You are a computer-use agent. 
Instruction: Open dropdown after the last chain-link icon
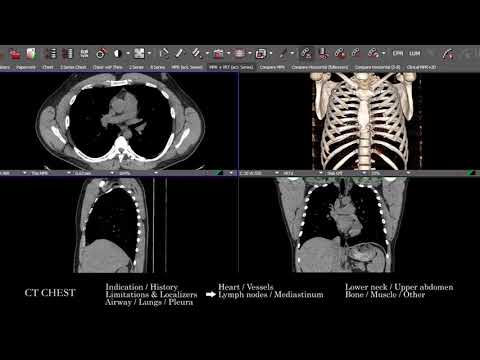point(384,53)
